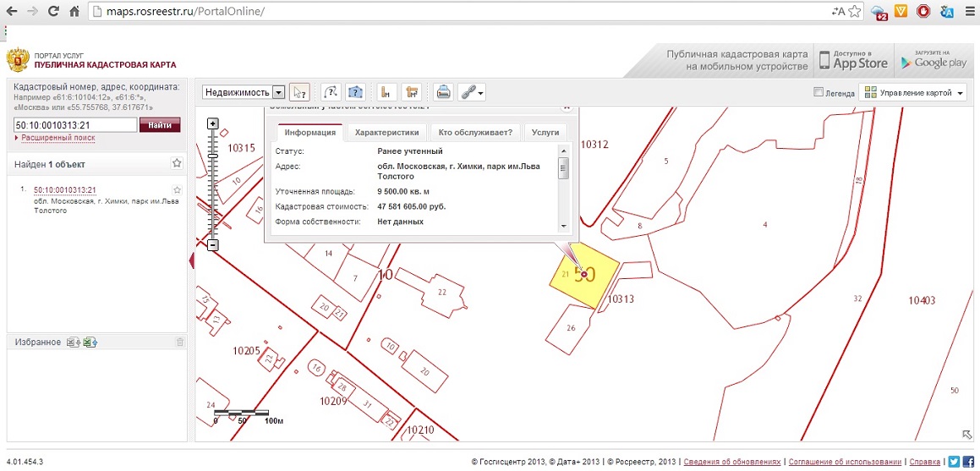Open the translator extension icon
980x471 pixels.
[x=947, y=11]
